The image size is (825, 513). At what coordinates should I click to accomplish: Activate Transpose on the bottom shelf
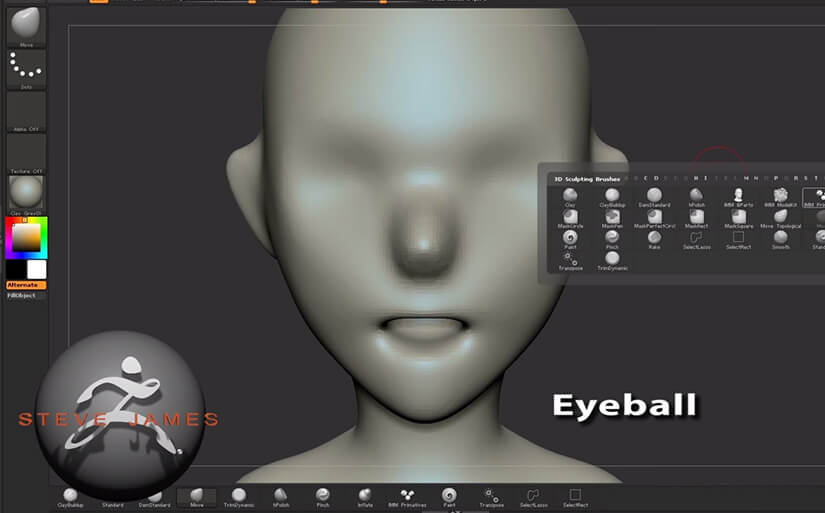(x=491, y=498)
